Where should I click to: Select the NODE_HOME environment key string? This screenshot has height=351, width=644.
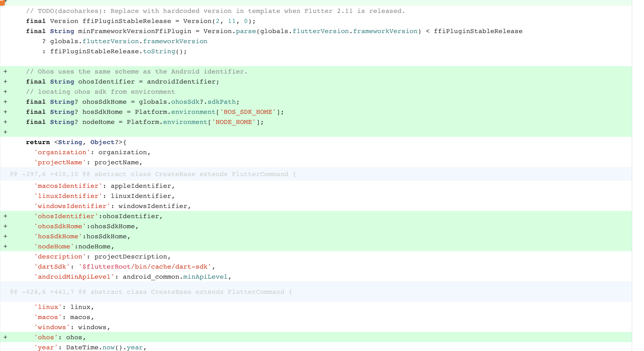point(233,122)
